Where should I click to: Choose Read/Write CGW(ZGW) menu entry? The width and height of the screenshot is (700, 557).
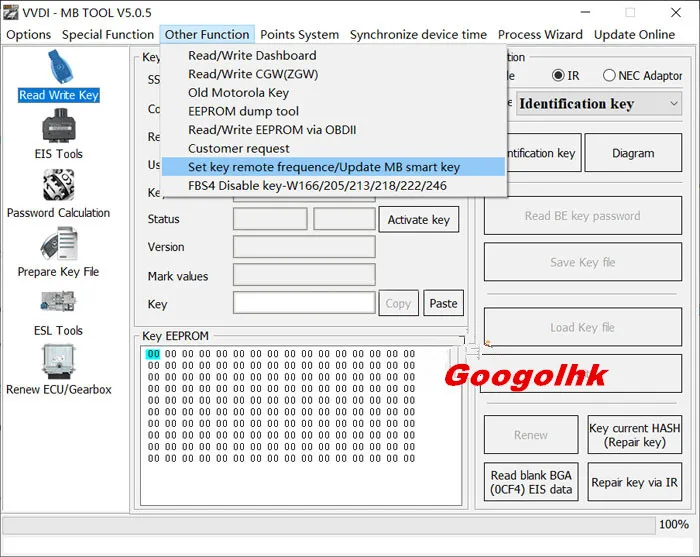pos(333,74)
